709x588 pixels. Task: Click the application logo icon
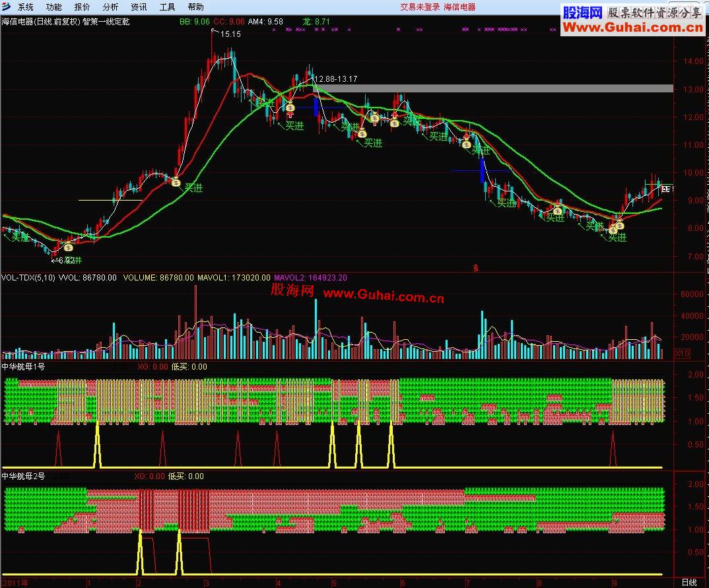(x=6, y=7)
